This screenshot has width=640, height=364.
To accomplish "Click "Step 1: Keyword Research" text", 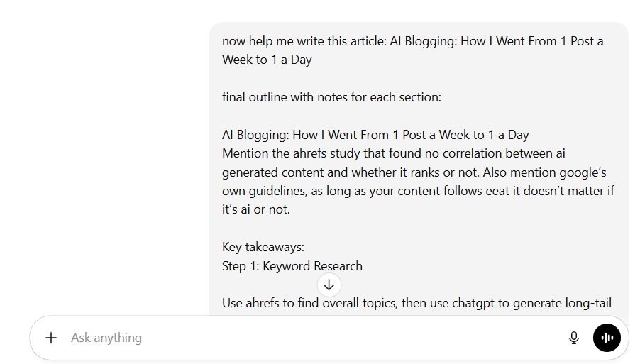I will point(292,266).
